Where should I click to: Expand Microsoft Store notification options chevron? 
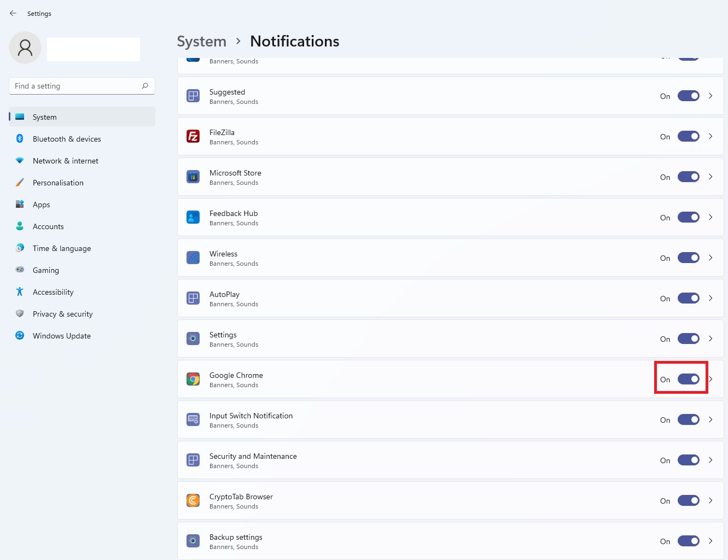[x=710, y=177]
